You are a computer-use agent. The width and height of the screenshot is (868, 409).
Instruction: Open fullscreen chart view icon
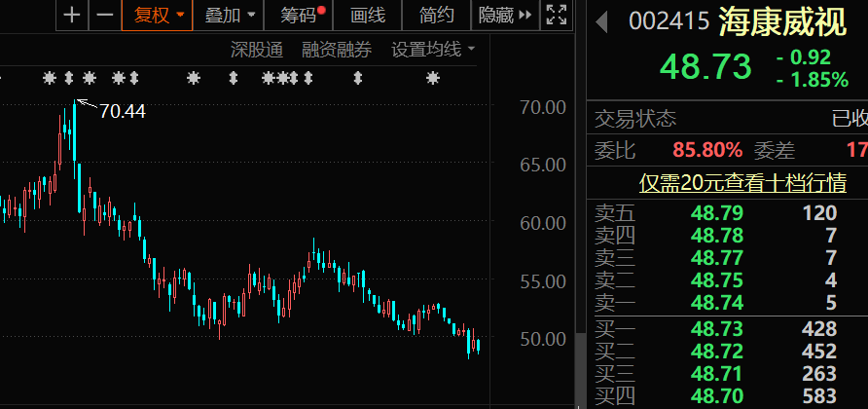point(557,15)
